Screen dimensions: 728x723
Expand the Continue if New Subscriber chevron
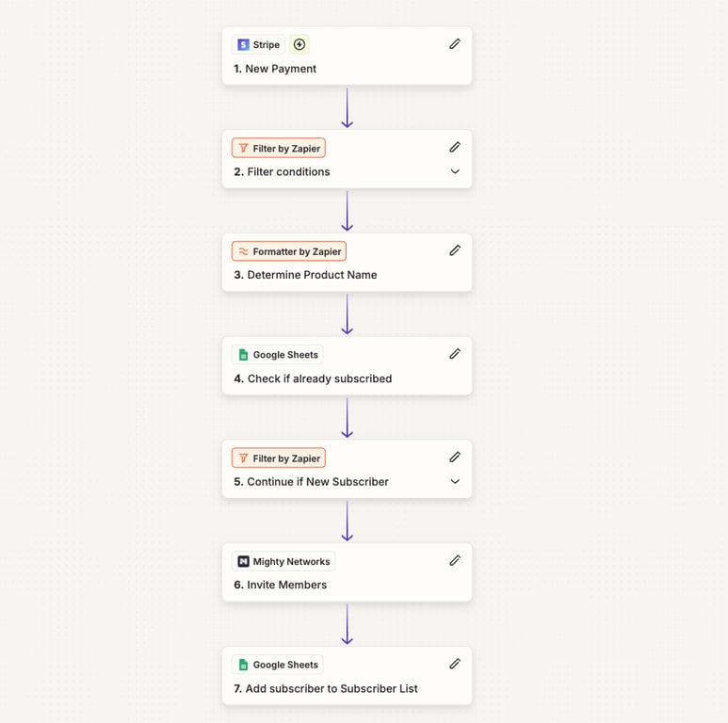[x=455, y=482]
